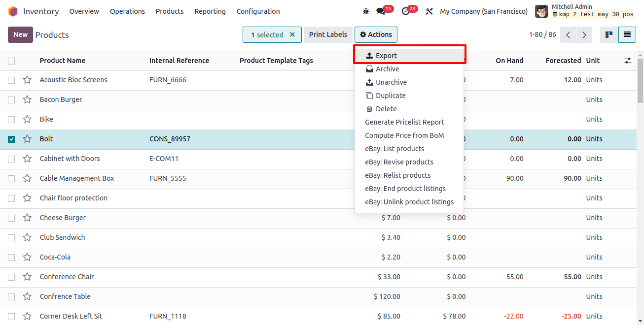The width and height of the screenshot is (644, 325).
Task: Switch to Kanban view
Action: [x=609, y=35]
